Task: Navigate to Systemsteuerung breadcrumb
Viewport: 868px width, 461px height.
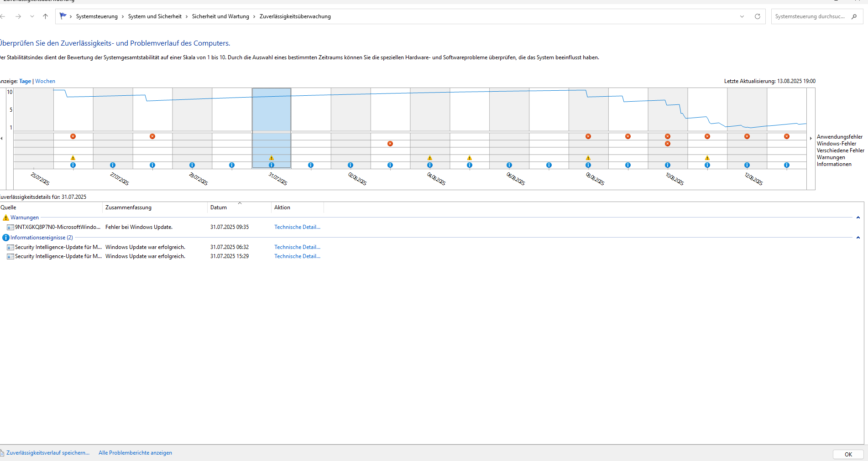Action: (97, 16)
